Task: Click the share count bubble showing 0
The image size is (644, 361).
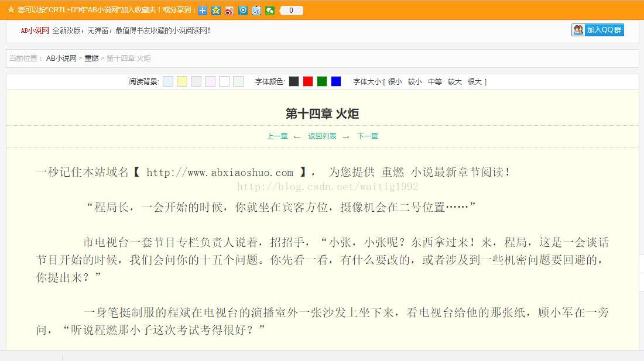Action: coord(291,11)
